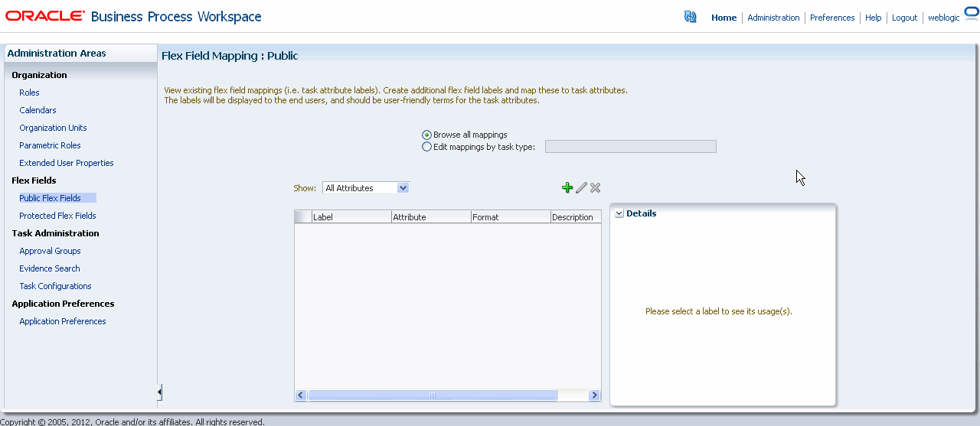Viewport: 980px width, 426px height.
Task: Click the Oracle ring icon beside weblogic
Action: (972, 14)
